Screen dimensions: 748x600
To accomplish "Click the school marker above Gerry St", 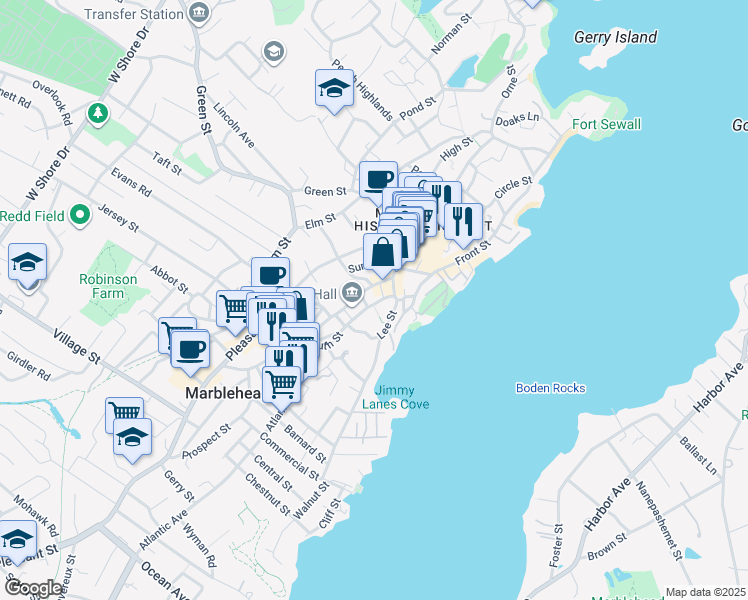I will (132, 437).
